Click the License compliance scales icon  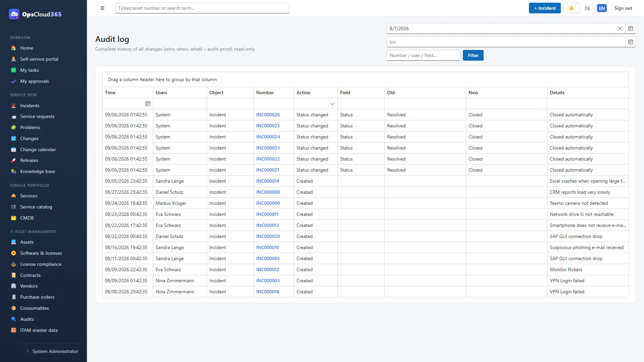point(13,264)
